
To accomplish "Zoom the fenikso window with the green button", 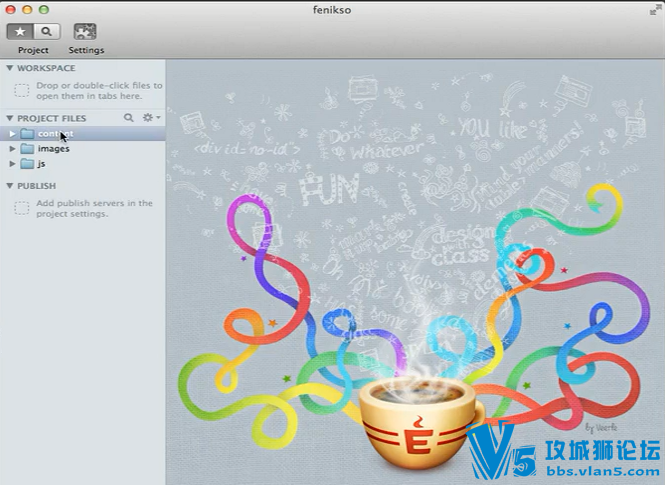I will point(44,10).
